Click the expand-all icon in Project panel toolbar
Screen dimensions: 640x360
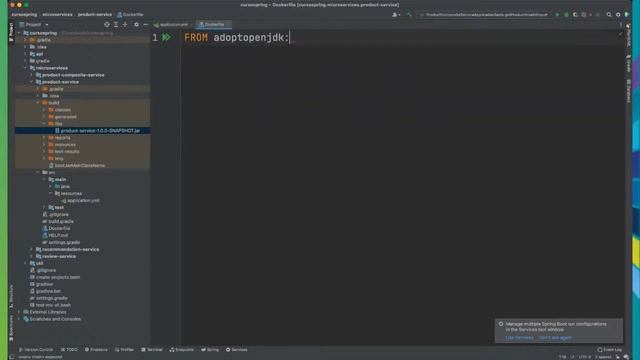(x=116, y=24)
